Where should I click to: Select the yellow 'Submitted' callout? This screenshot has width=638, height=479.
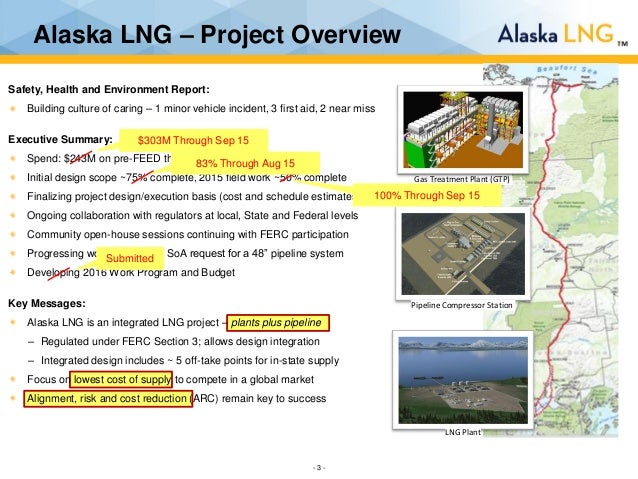pos(130,258)
